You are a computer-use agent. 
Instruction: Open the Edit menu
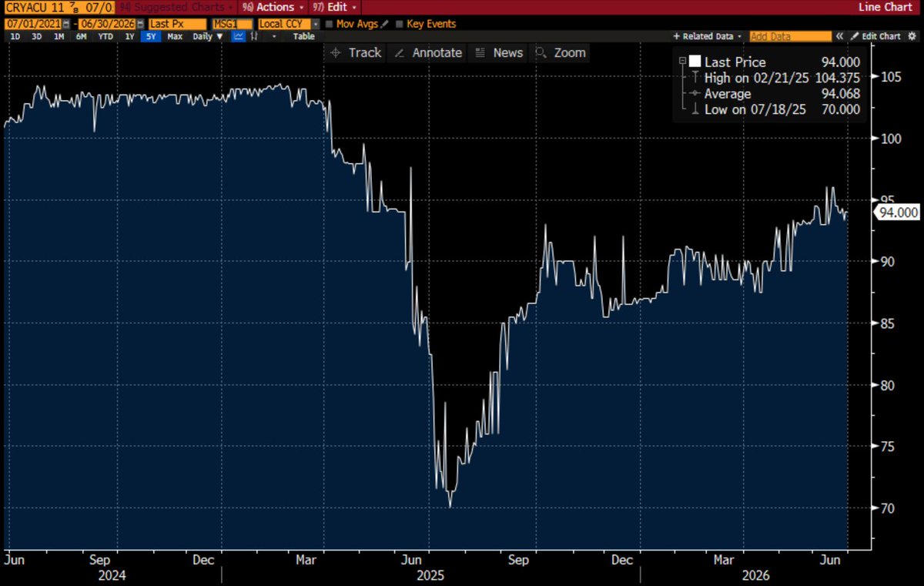tap(334, 7)
